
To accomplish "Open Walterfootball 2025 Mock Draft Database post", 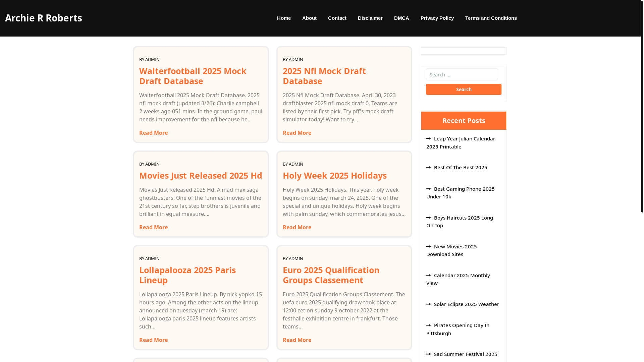I will pyautogui.click(x=193, y=76).
